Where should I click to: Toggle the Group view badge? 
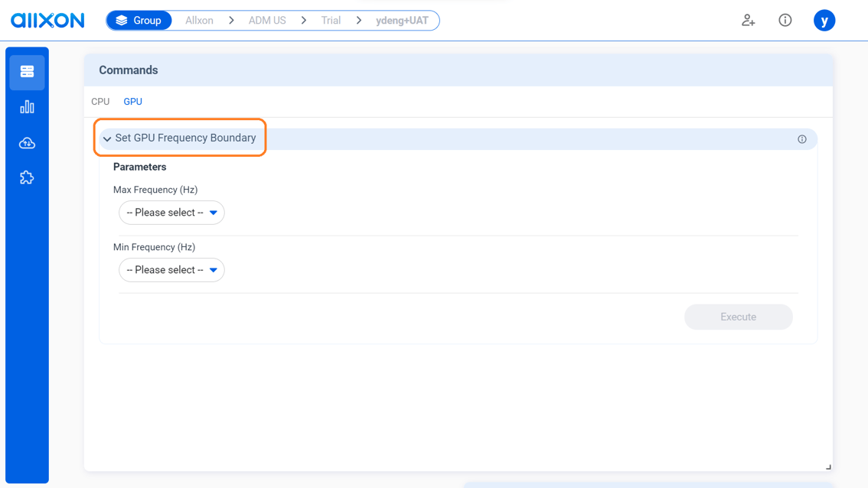(139, 20)
